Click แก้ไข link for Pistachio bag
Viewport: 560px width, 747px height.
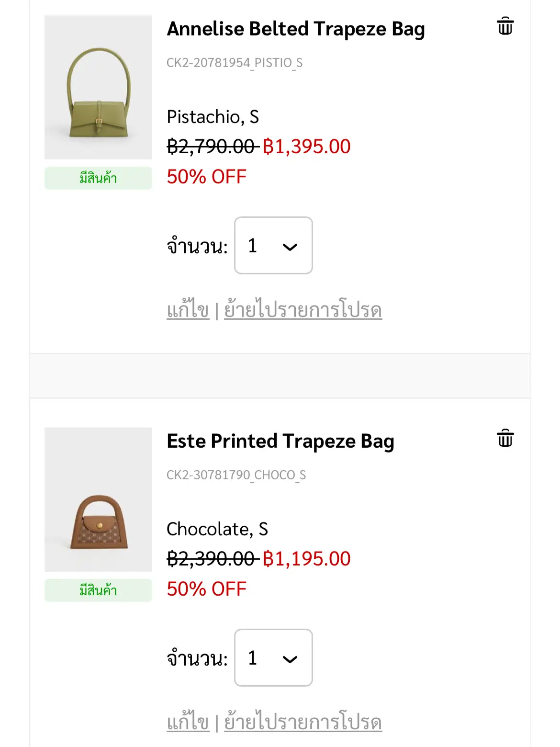tap(188, 309)
